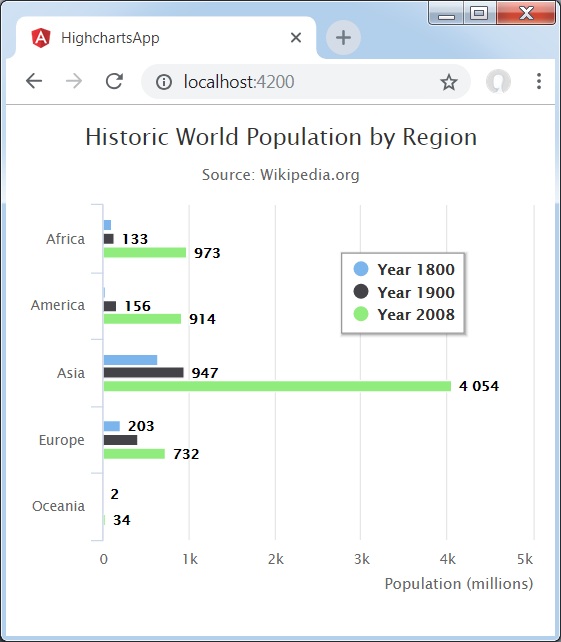
Task: Click the browser forward arrow
Action: [x=74, y=81]
